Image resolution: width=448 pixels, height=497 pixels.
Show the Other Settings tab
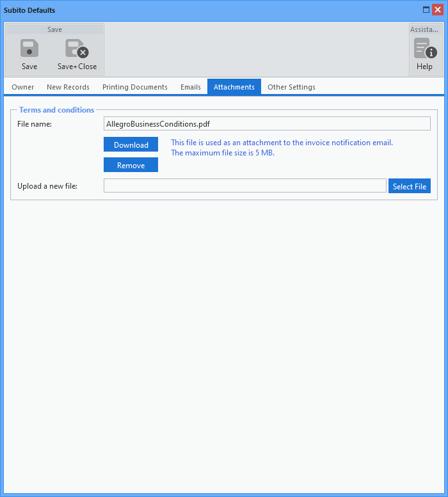coord(291,87)
